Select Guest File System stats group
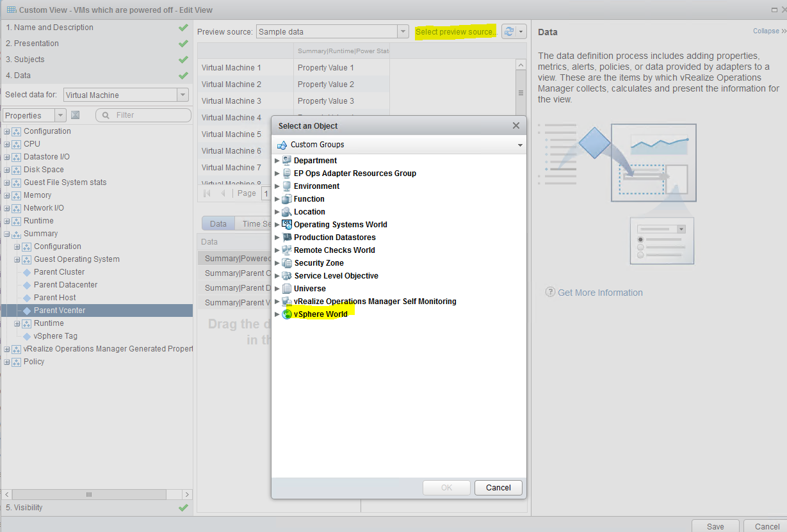 (x=65, y=182)
